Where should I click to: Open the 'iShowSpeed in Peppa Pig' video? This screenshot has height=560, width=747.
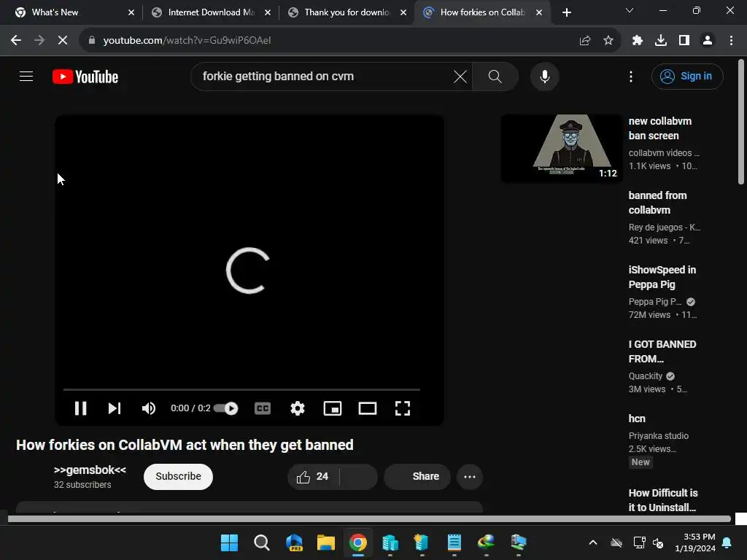tap(662, 276)
